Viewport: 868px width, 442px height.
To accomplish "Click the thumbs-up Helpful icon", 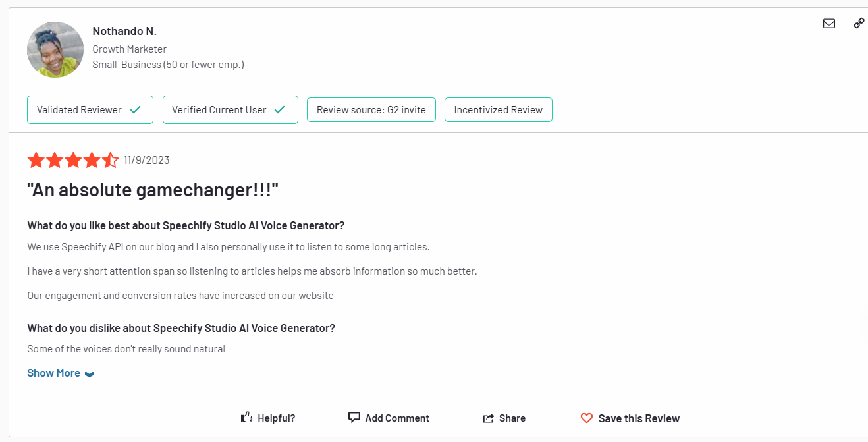I will point(247,418).
